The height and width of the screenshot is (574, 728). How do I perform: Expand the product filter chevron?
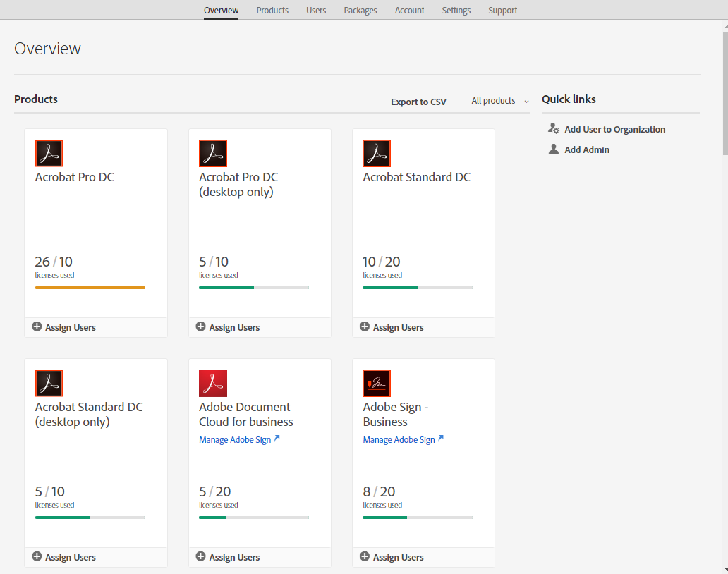tap(526, 101)
